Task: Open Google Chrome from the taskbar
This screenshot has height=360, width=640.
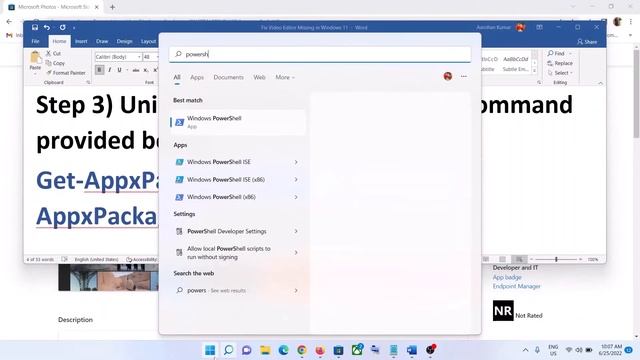Action: coord(302,350)
